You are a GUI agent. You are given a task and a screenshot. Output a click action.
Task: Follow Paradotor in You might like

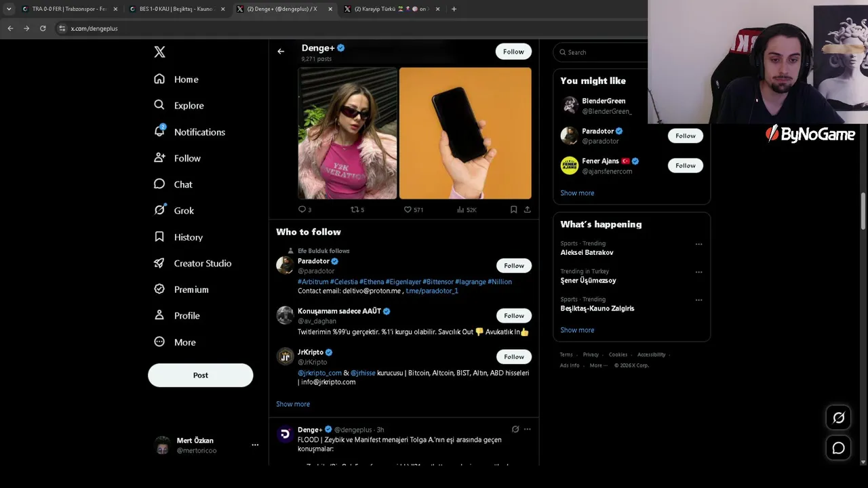click(686, 136)
